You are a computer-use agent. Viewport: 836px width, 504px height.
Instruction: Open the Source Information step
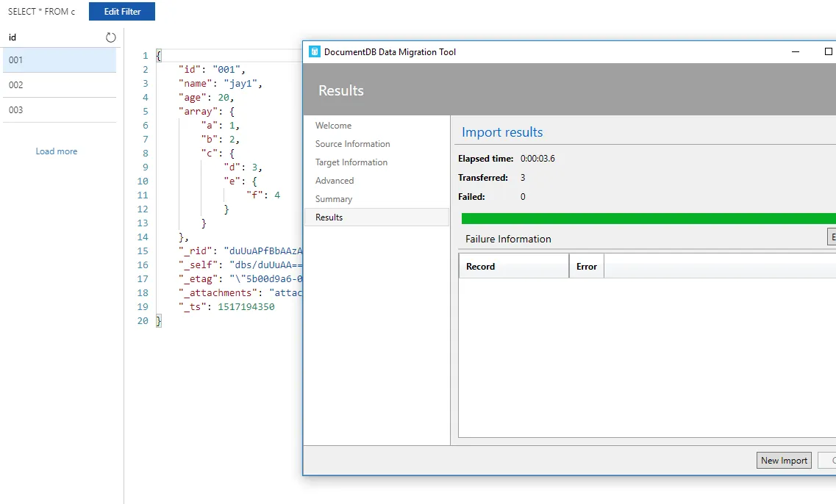click(352, 144)
